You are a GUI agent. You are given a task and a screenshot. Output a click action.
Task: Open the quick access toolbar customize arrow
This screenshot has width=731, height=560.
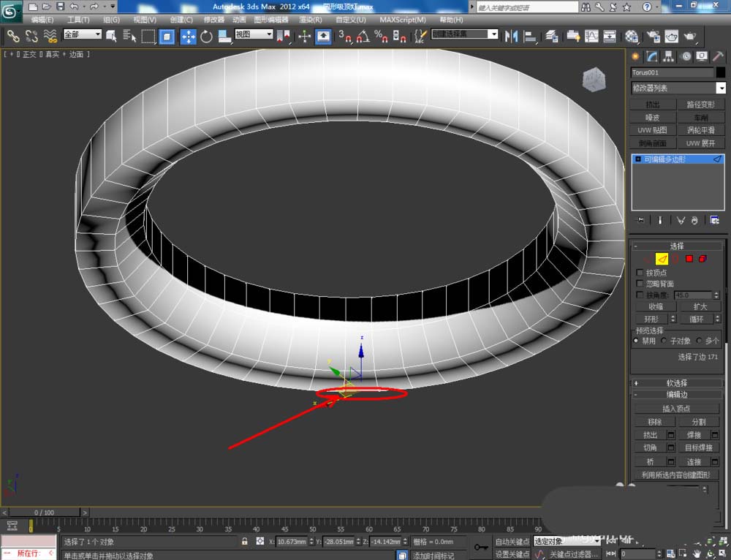point(113,7)
